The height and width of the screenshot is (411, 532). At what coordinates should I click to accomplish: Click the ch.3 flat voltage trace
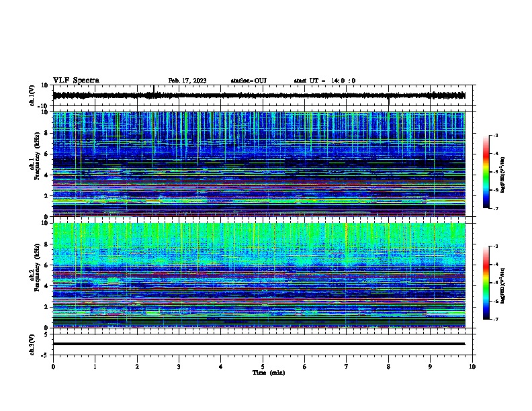pyautogui.click(x=259, y=344)
